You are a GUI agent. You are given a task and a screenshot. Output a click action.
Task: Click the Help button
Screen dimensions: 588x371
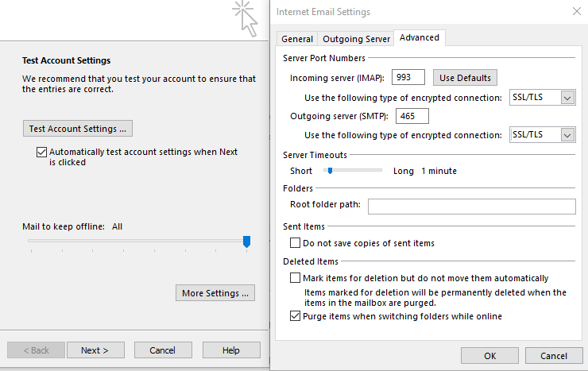pos(231,350)
